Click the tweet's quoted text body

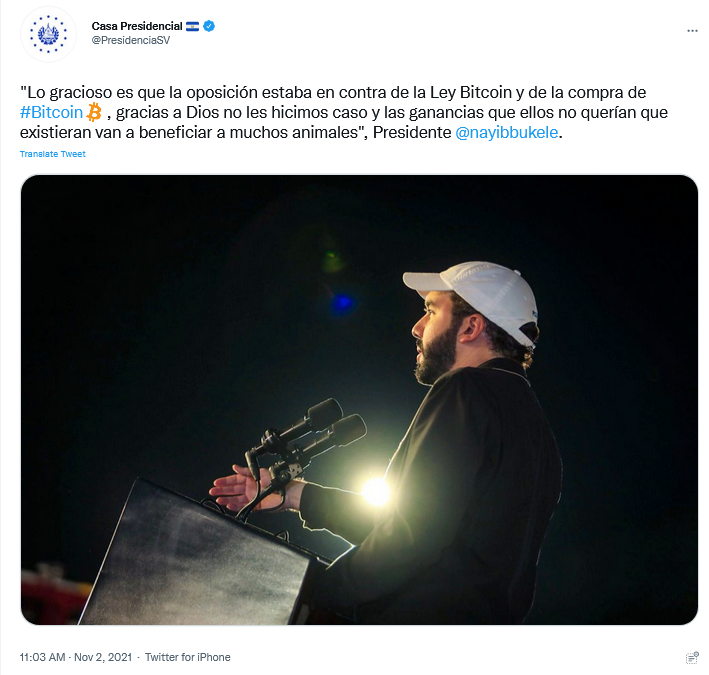(x=344, y=112)
